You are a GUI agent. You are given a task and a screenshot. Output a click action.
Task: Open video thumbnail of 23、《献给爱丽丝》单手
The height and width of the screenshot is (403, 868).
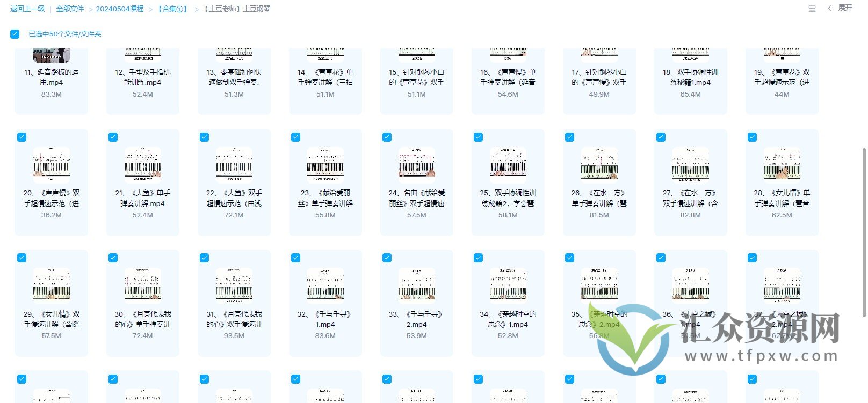click(x=325, y=165)
